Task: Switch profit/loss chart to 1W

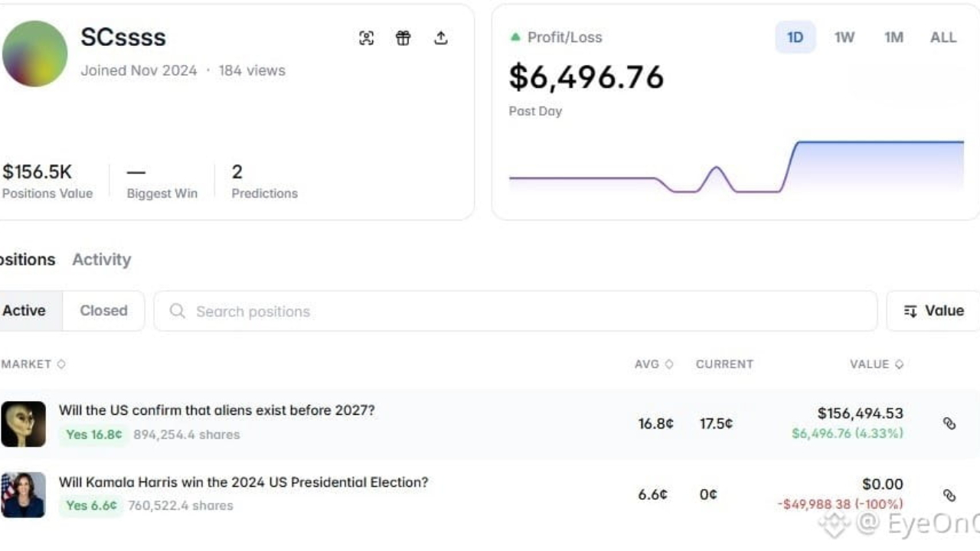Action: point(844,37)
